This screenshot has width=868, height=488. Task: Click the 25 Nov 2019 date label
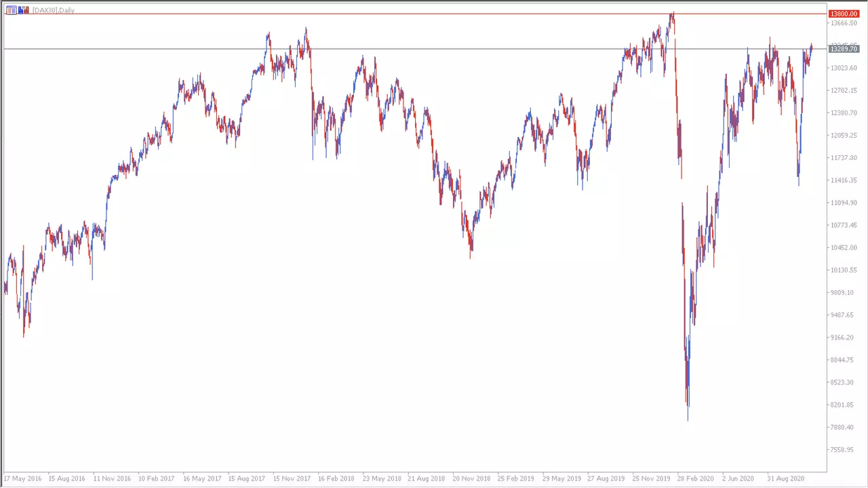[651, 479]
